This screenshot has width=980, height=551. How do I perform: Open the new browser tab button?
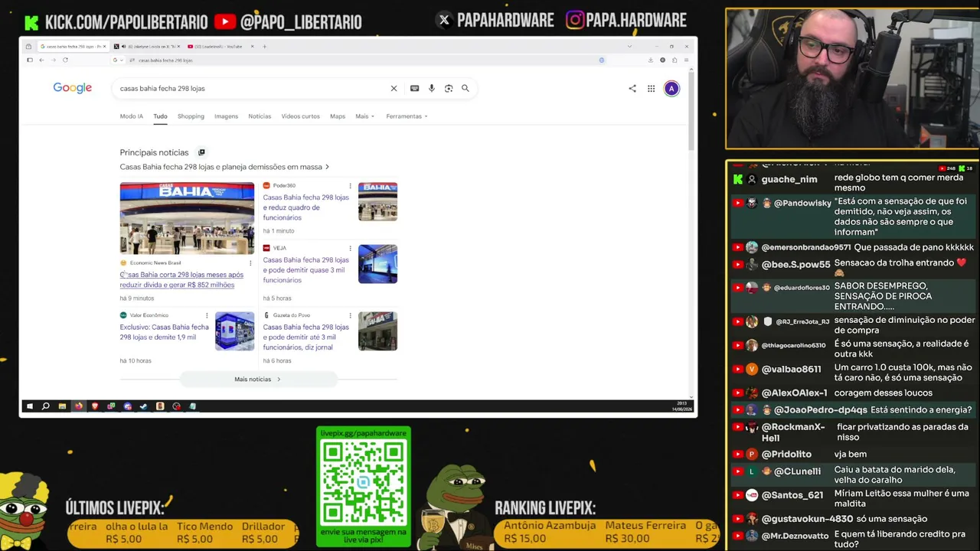[264, 47]
